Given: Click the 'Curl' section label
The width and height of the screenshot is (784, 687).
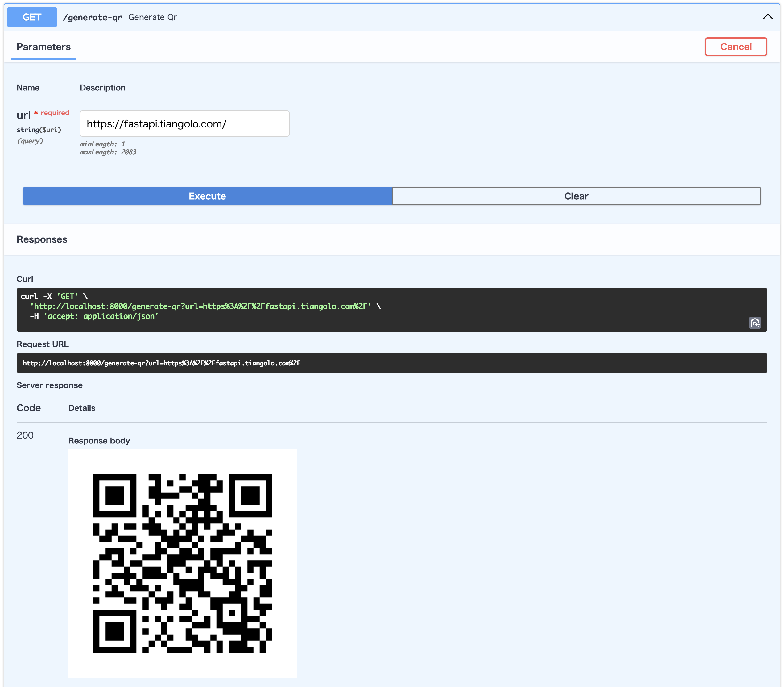Looking at the screenshot, I should click(x=25, y=279).
